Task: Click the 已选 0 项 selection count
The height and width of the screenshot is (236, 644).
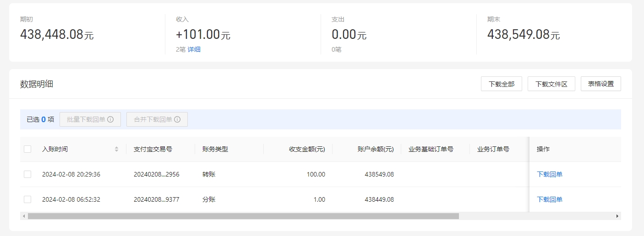Action: pyautogui.click(x=40, y=119)
